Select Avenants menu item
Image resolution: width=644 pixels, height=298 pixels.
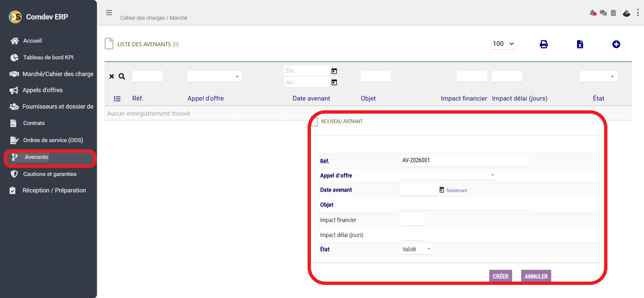coord(37,157)
